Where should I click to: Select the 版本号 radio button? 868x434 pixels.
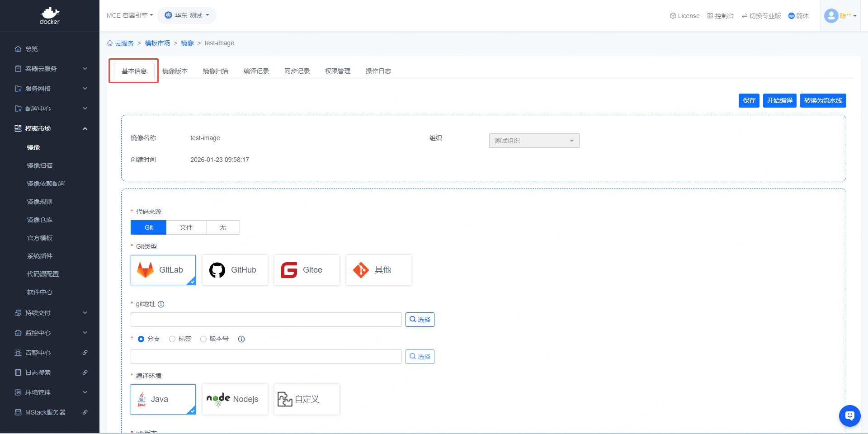(x=203, y=339)
